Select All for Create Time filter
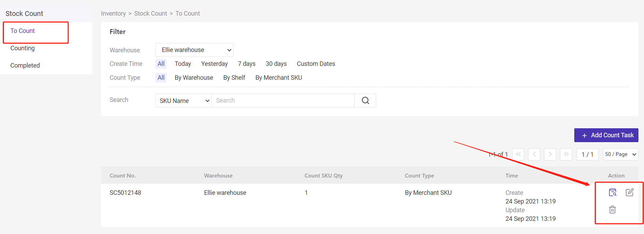Image resolution: width=644 pixels, height=234 pixels. coord(161,64)
